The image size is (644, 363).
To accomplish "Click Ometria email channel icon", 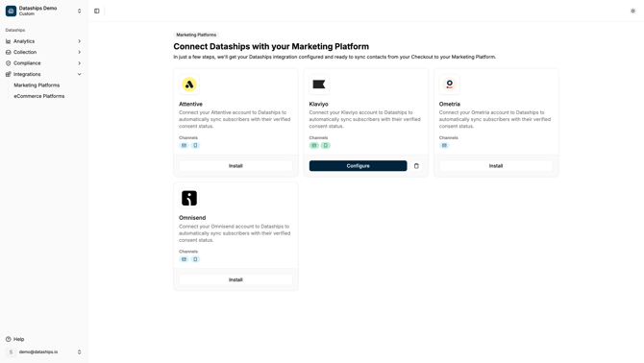I will pos(444,146).
